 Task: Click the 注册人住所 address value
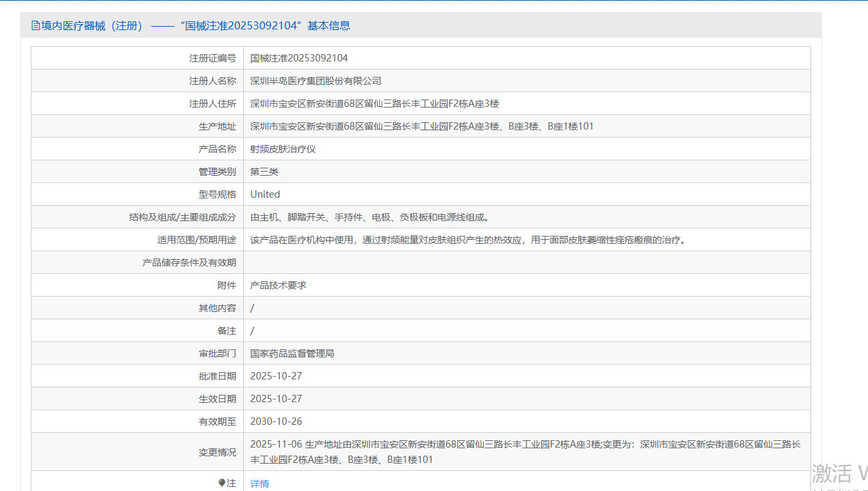click(x=374, y=104)
